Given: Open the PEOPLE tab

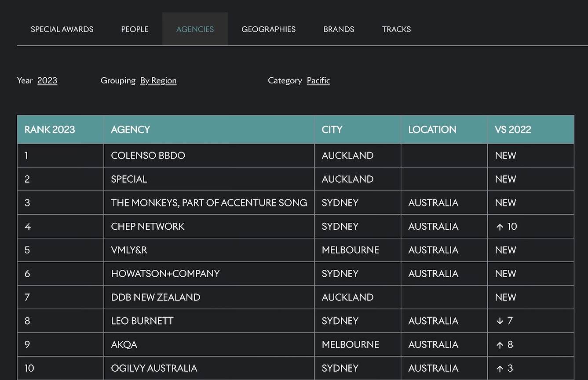Looking at the screenshot, I should [135, 29].
